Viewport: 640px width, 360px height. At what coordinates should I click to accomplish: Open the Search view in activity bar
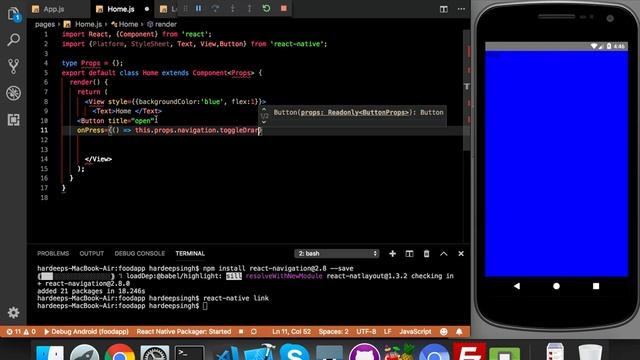(13, 40)
